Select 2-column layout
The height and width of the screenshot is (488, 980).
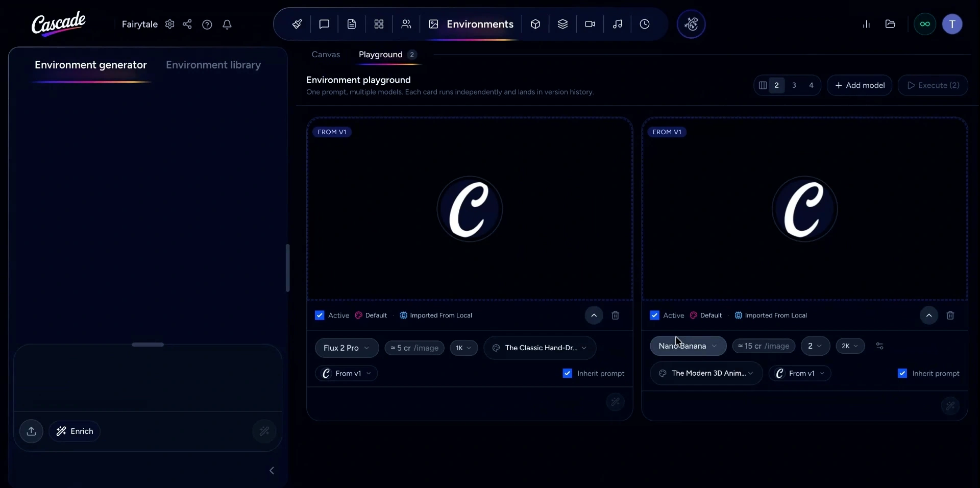point(777,85)
